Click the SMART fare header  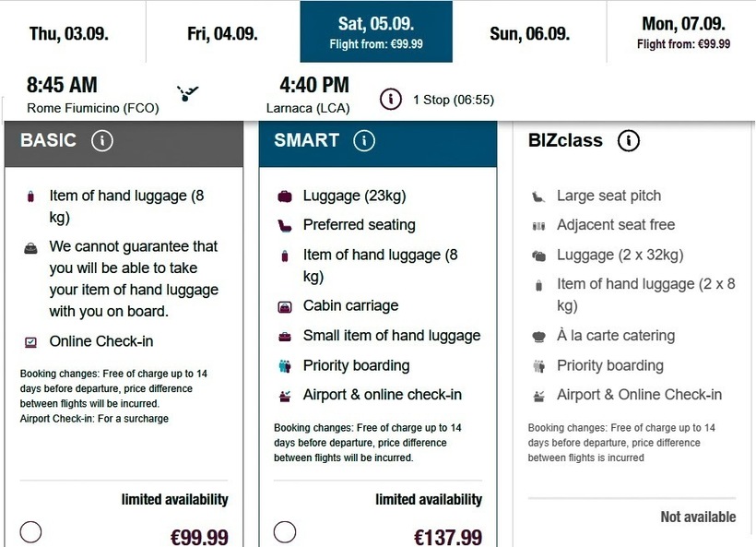click(x=307, y=141)
